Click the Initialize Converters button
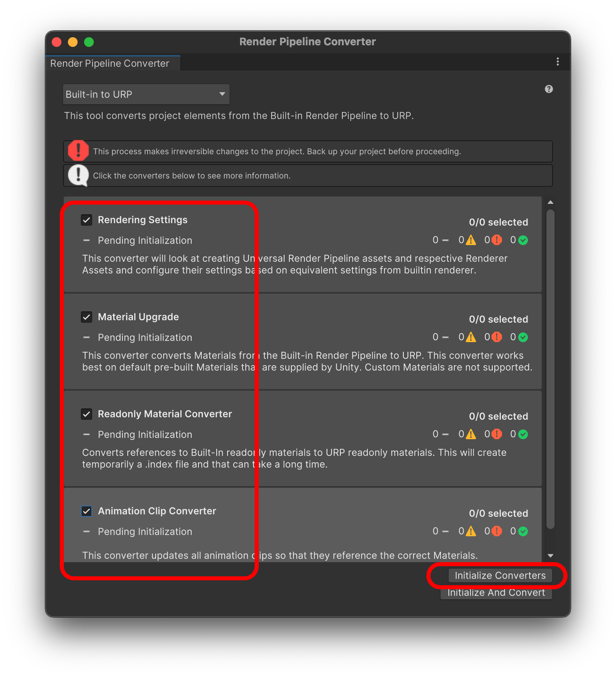Viewport: 616px width, 677px height. 500,575
